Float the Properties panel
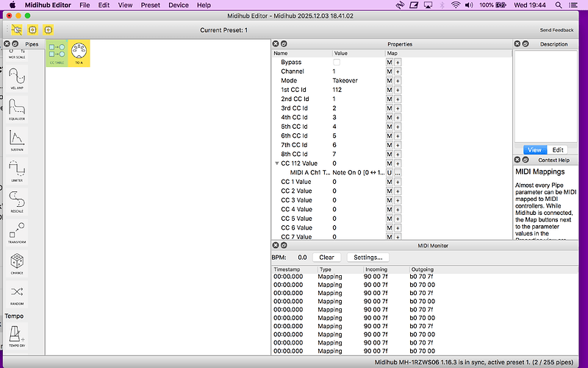 pos(284,44)
